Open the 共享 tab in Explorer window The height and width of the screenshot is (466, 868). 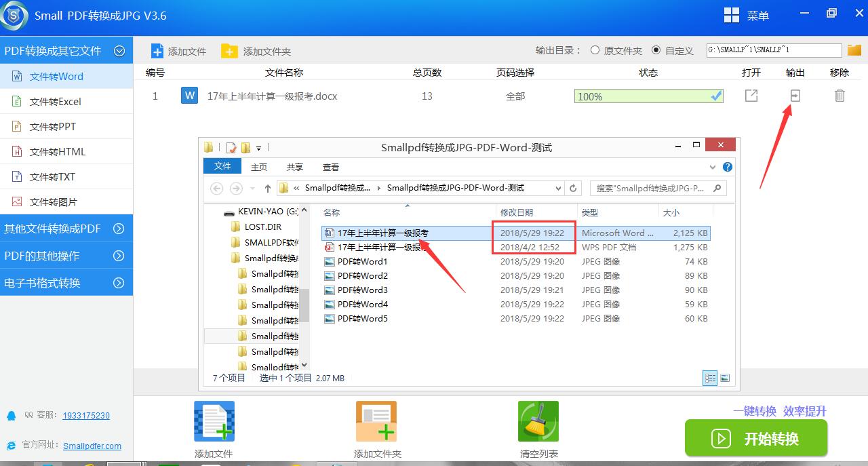(x=295, y=167)
